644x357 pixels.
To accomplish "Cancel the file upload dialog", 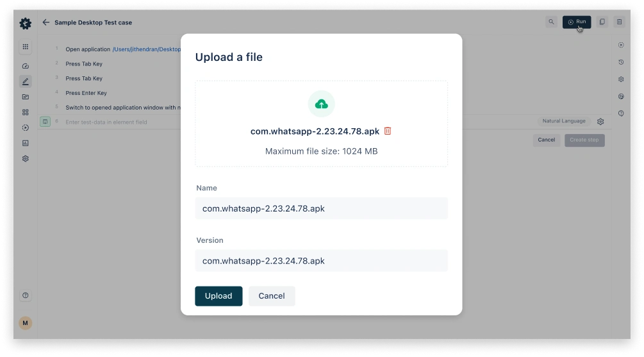I will click(x=272, y=296).
